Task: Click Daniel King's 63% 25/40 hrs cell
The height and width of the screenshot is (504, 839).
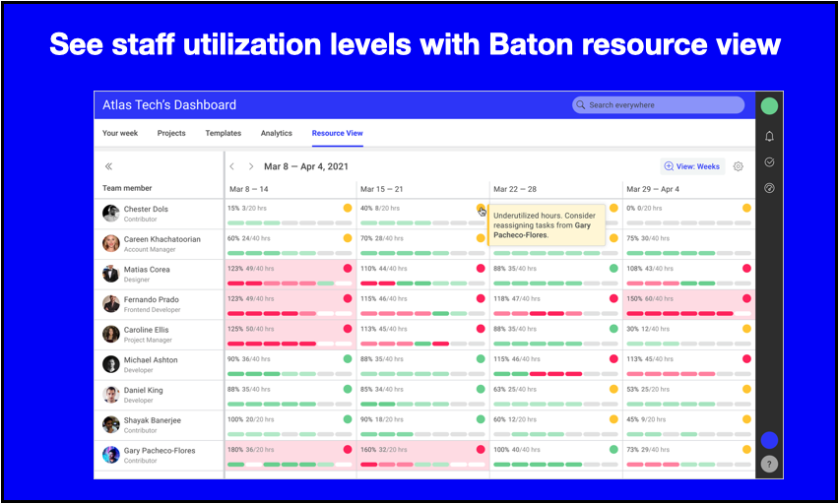Action: click(x=556, y=396)
